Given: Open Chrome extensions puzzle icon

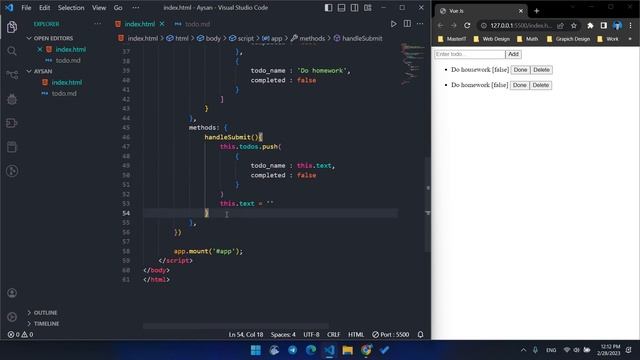Looking at the screenshot, I should [x=590, y=26].
